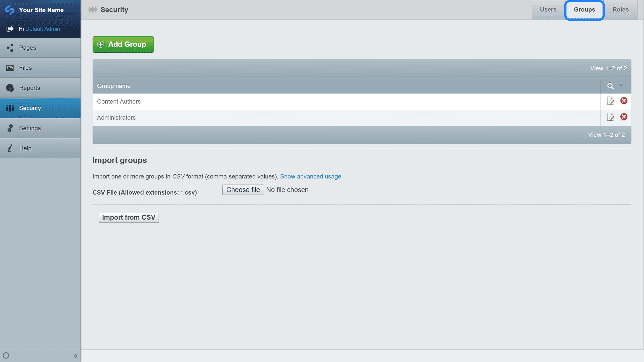The image size is (644, 362).
Task: Click the site logo icon
Action: coord(10,10)
